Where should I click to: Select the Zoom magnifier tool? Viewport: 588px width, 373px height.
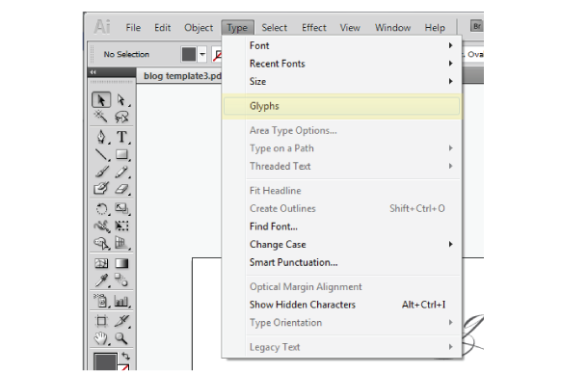click(x=121, y=338)
